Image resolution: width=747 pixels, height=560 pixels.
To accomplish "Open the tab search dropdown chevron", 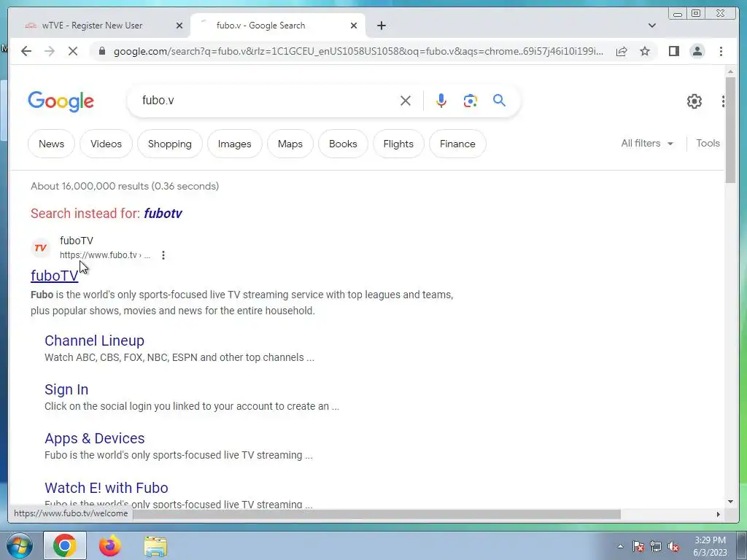I will 651,26.
